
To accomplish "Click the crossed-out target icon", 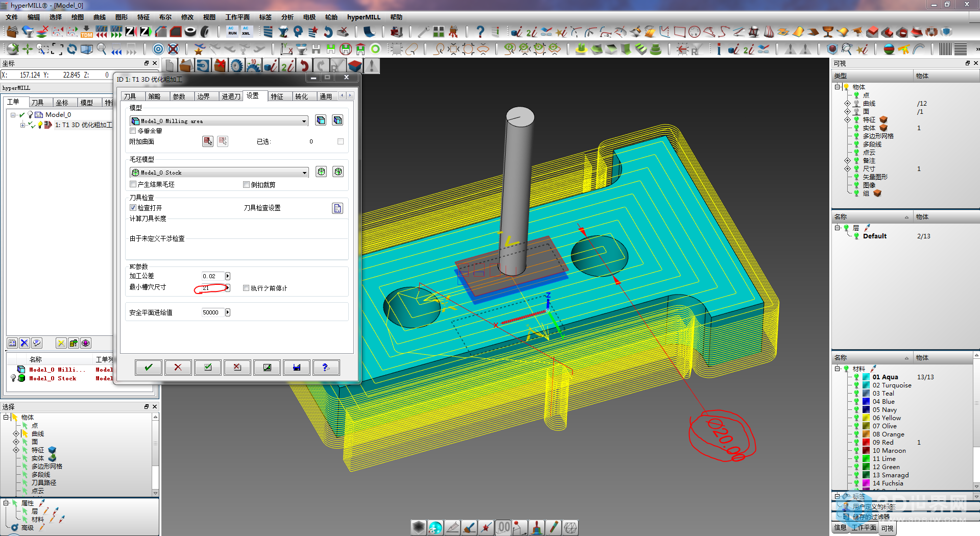I will click(173, 49).
